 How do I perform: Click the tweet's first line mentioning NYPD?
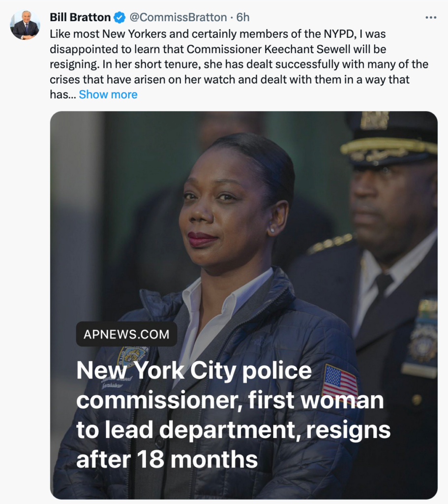click(x=218, y=34)
